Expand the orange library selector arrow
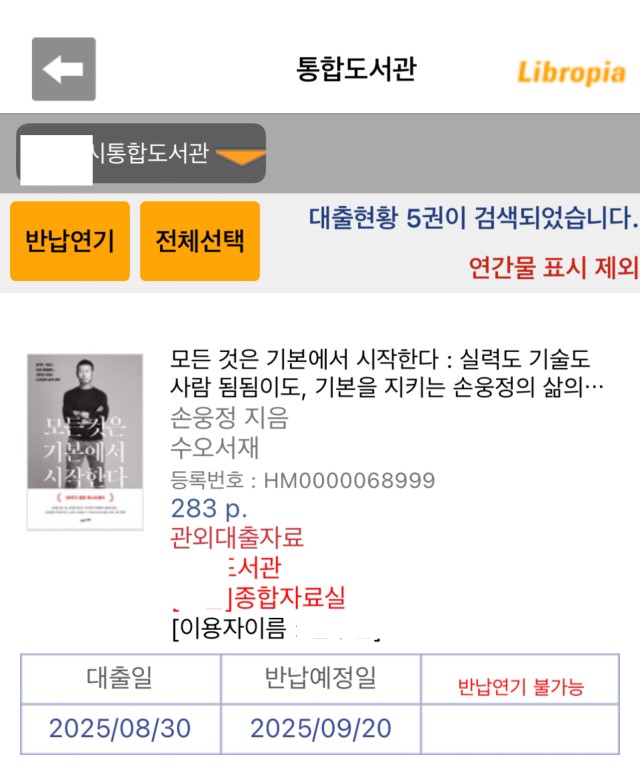The width and height of the screenshot is (640, 778). [241, 156]
